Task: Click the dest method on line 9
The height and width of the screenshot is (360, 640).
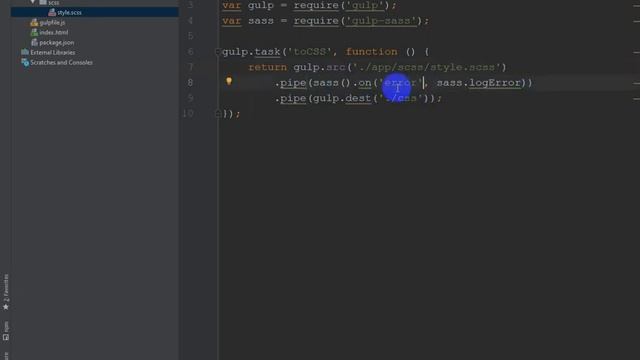Action: pos(358,98)
